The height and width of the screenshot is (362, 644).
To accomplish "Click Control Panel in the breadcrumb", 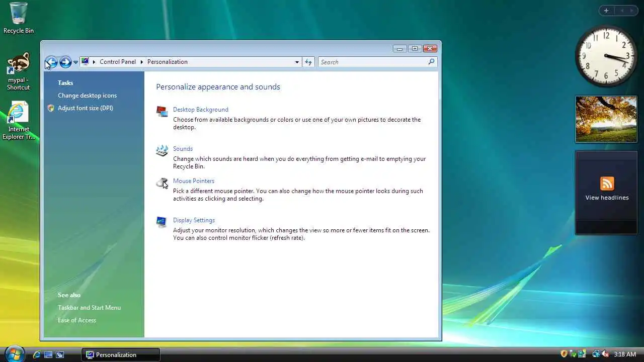I will point(118,62).
